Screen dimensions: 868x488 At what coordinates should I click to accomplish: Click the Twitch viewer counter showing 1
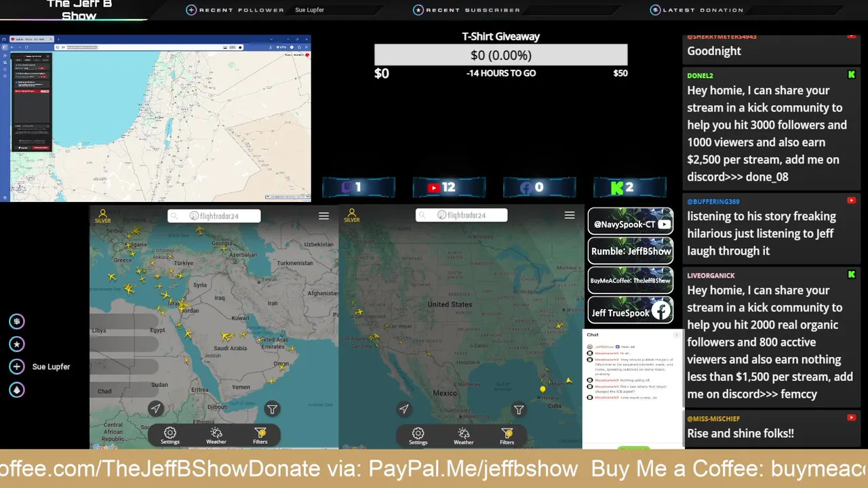tap(359, 188)
